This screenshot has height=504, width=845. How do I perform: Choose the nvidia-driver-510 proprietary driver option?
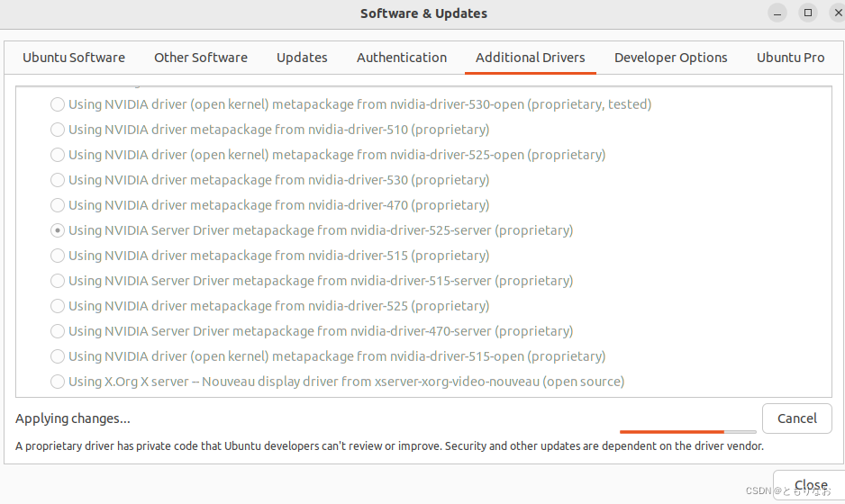(58, 130)
